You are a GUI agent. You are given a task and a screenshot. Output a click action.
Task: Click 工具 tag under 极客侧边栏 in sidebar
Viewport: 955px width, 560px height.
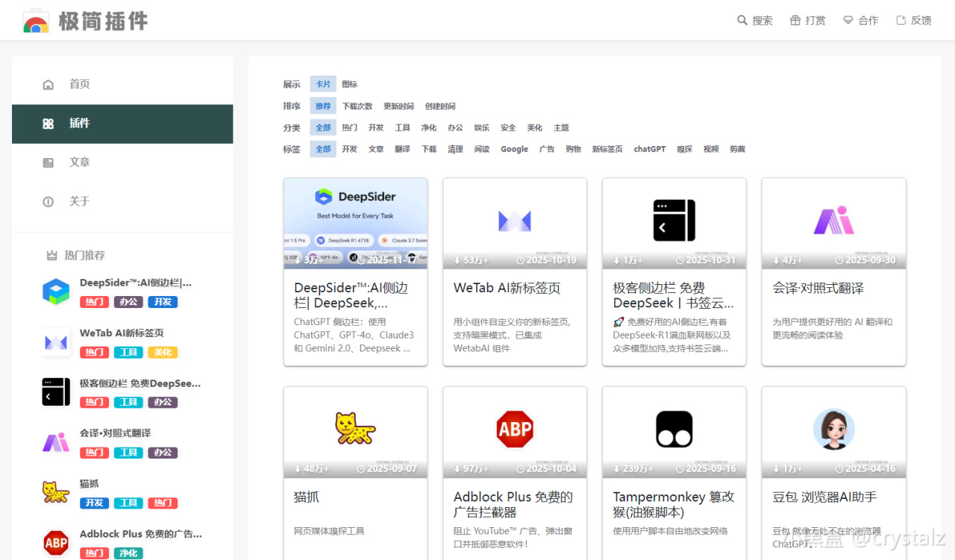point(128,402)
